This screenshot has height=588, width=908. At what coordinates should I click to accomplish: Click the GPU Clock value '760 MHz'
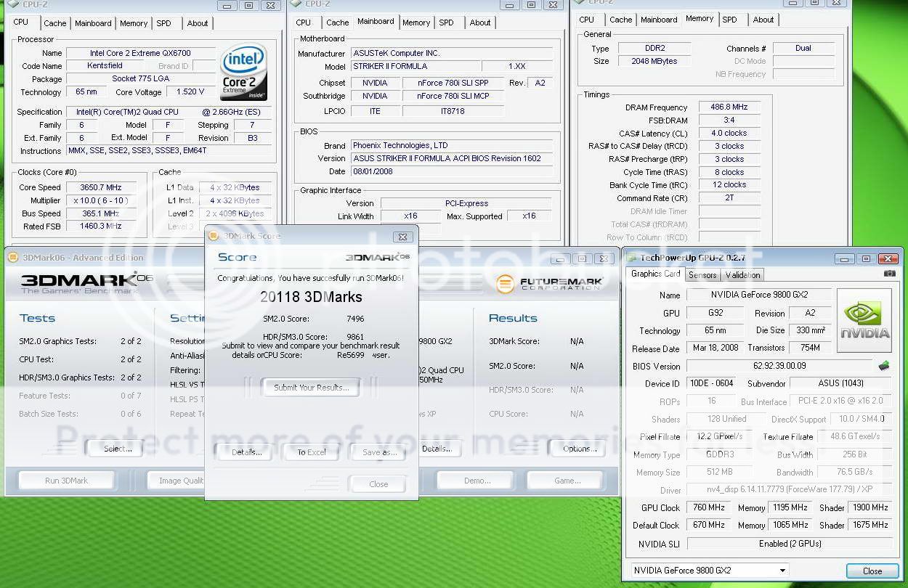pos(709,508)
